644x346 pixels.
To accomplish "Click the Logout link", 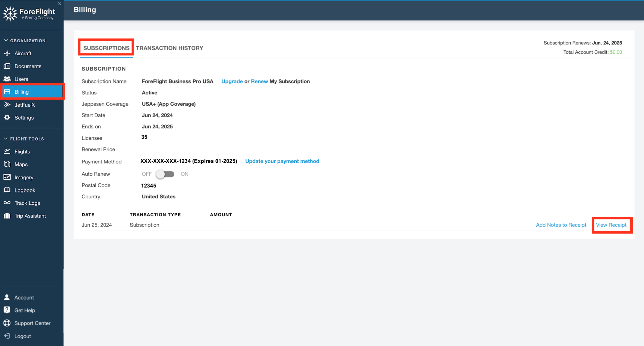I will pos(22,336).
